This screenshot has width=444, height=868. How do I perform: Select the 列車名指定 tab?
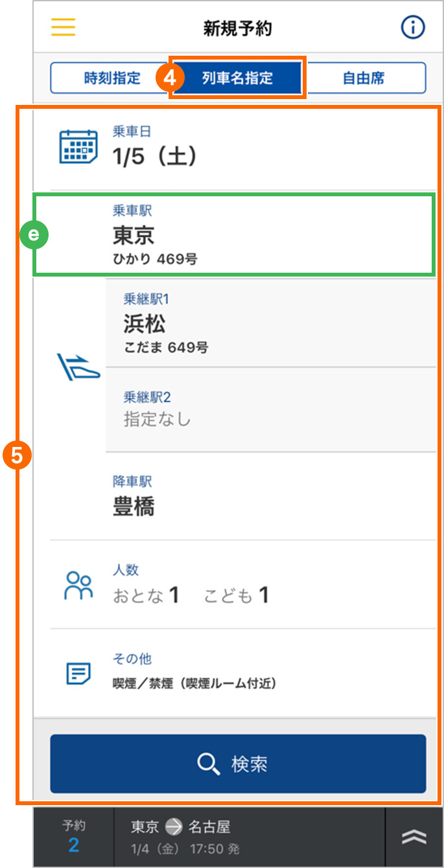pos(237,78)
